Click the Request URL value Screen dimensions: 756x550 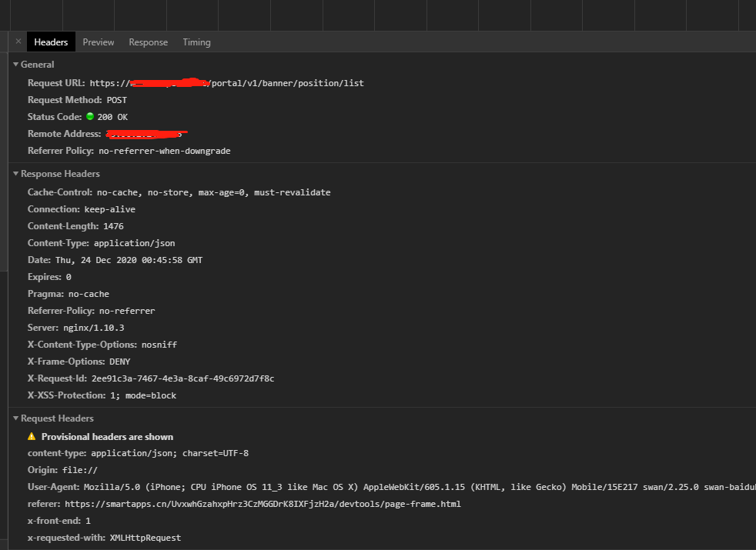point(226,83)
